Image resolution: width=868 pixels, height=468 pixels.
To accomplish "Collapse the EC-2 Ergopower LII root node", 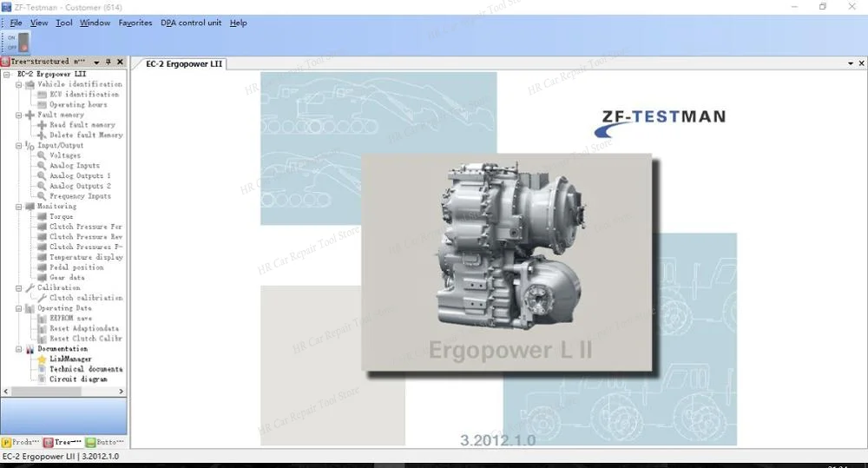I will (7, 74).
